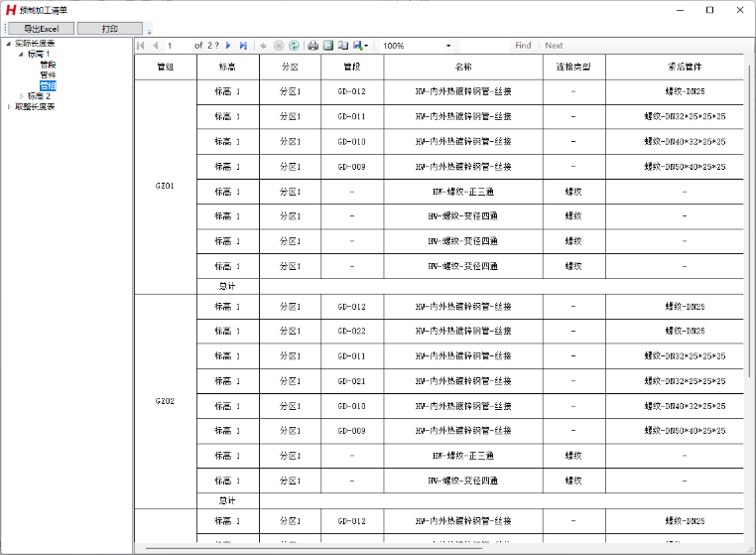756x555 pixels.
Task: Click the printer icon in report toolbar
Action: [x=313, y=46]
